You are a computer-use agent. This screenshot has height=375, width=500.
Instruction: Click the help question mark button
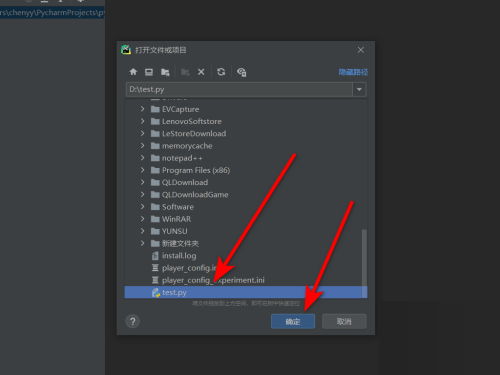click(x=133, y=322)
